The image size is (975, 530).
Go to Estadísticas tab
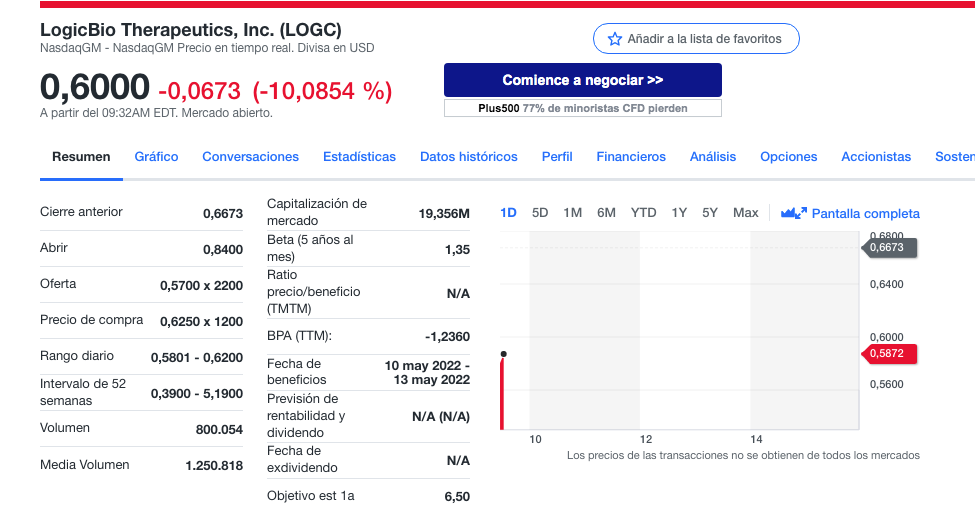(359, 157)
